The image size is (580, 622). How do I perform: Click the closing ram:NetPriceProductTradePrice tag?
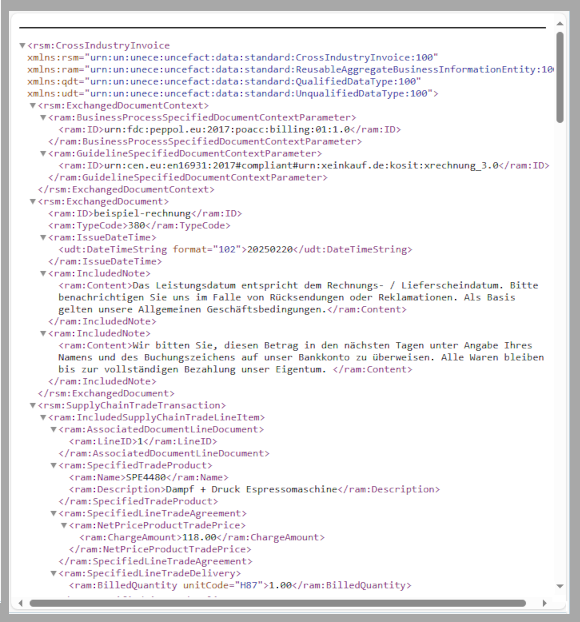click(160, 549)
